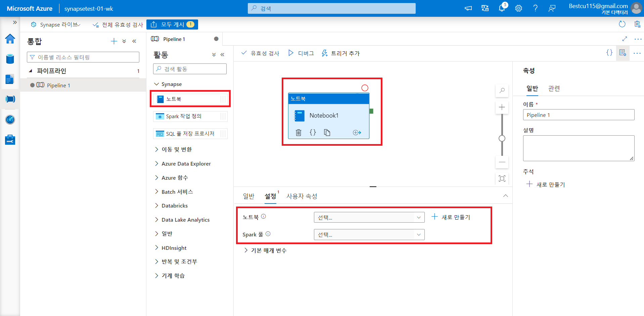The width and height of the screenshot is (644, 316).
Task: Click the 이름 Pipeline 1 input field
Action: click(x=579, y=115)
